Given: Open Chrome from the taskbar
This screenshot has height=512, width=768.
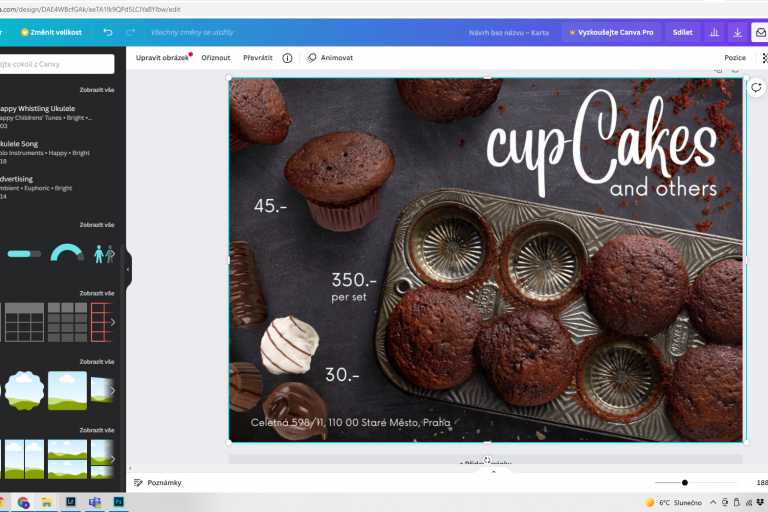Looking at the screenshot, I should pyautogui.click(x=23, y=502).
